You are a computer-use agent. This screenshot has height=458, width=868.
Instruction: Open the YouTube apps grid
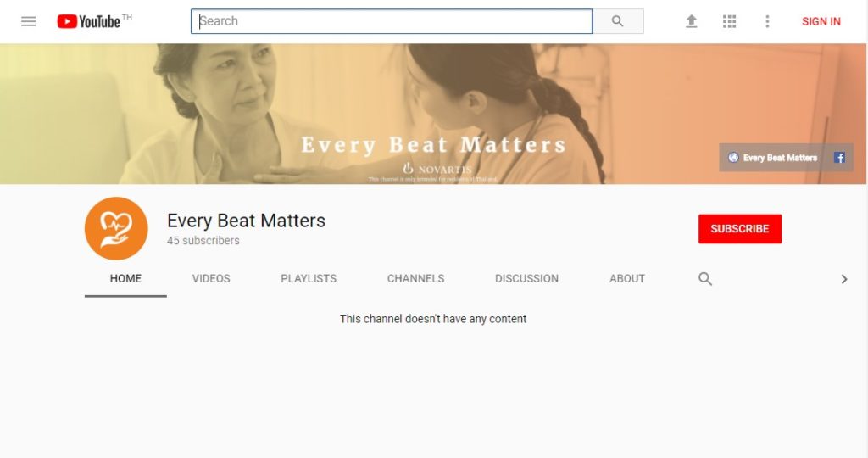click(x=730, y=21)
